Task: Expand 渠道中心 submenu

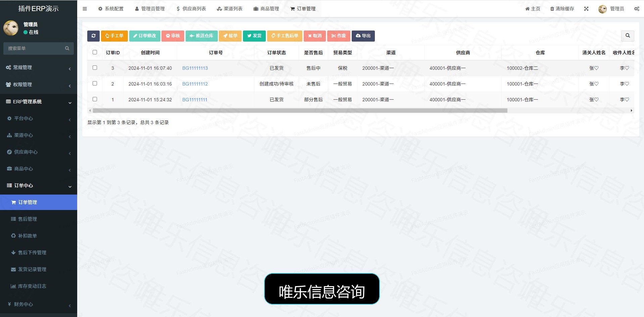Action: [39, 135]
